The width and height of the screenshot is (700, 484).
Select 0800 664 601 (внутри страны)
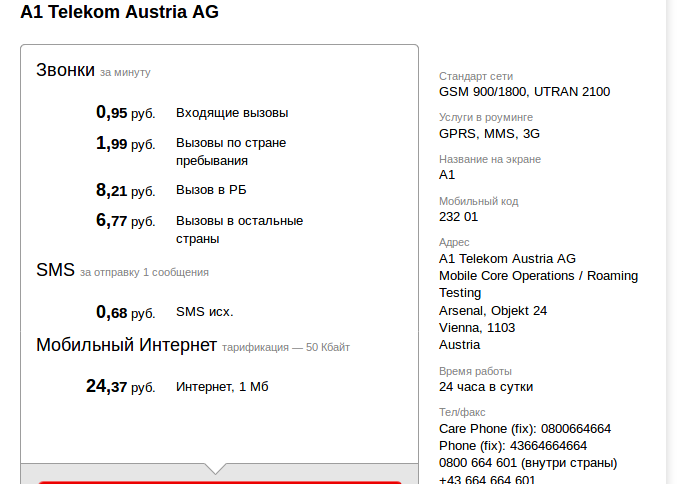tap(528, 463)
